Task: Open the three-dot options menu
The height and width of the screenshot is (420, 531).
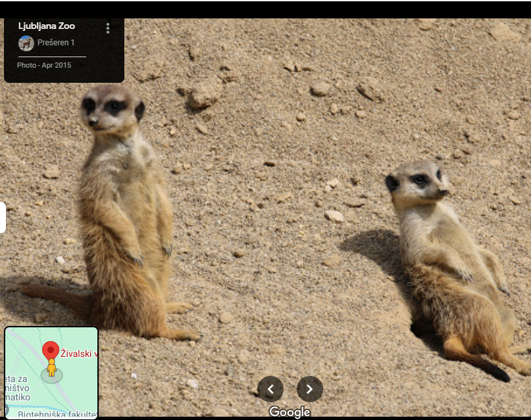Action: (108, 28)
